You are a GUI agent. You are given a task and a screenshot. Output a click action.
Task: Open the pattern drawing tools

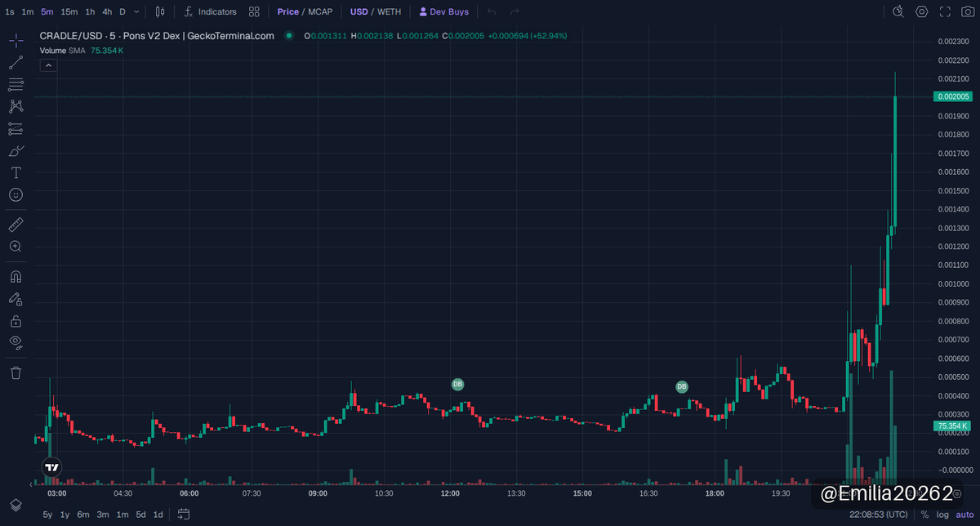[x=16, y=106]
